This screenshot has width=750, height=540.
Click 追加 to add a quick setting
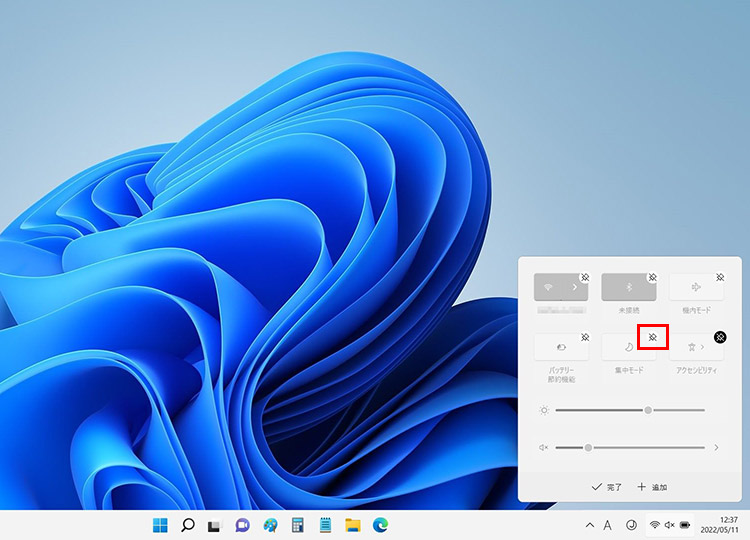tap(652, 487)
